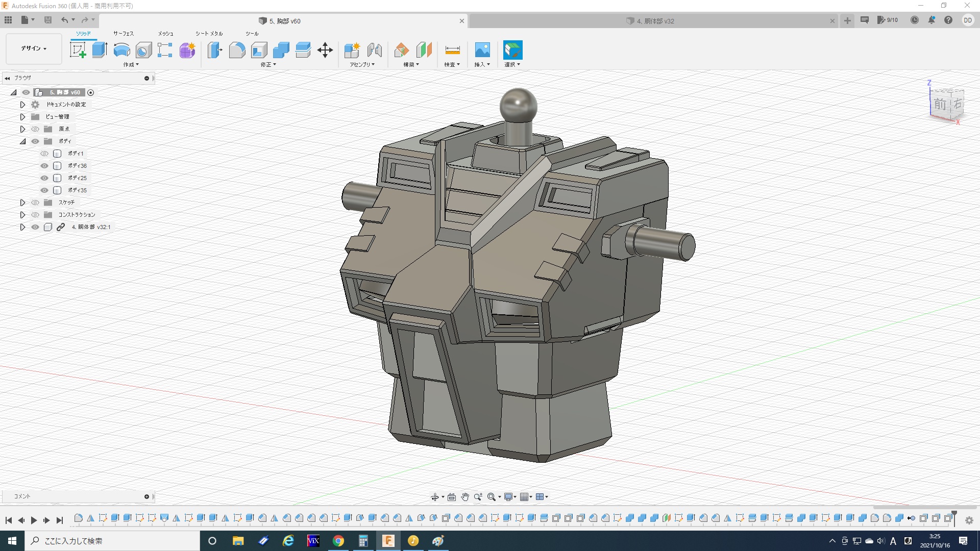
Task: Toggle visibility of the スケッチ folder
Action: (x=35, y=203)
